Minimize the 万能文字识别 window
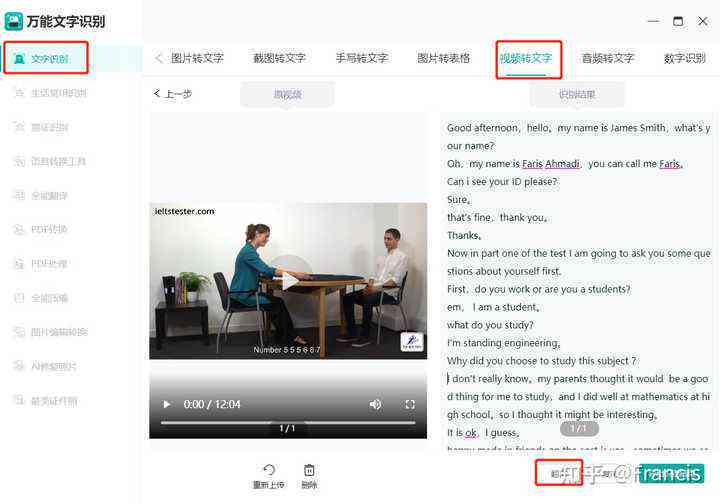 click(x=653, y=21)
